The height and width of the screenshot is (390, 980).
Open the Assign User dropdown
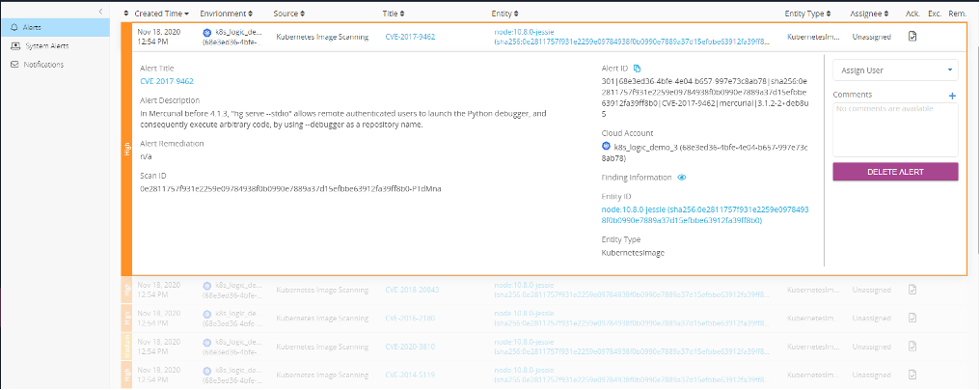click(895, 70)
